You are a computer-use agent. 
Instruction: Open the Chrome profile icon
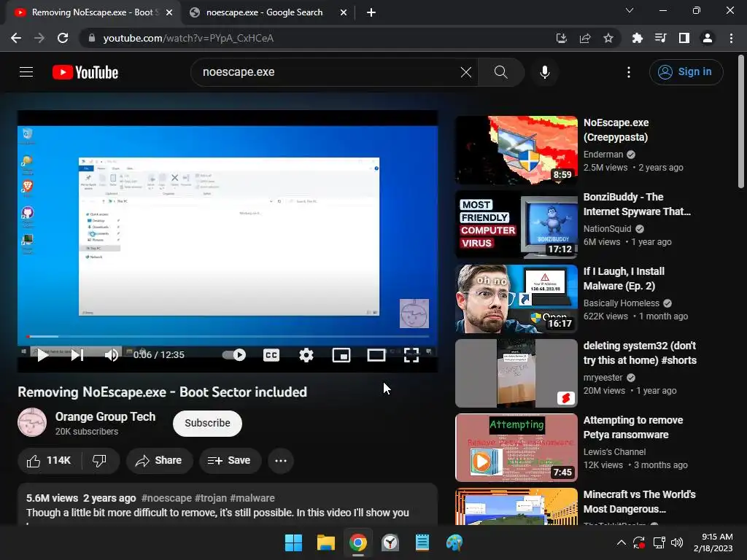(708, 38)
